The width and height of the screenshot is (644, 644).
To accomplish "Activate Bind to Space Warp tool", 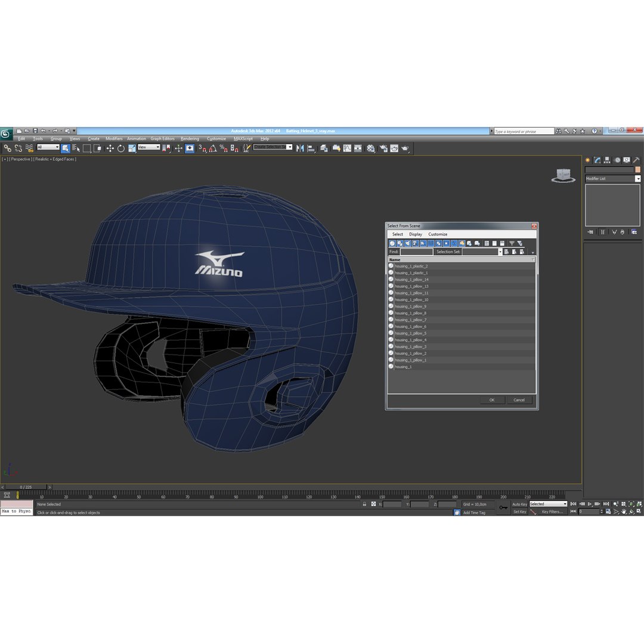I will pyautogui.click(x=29, y=148).
